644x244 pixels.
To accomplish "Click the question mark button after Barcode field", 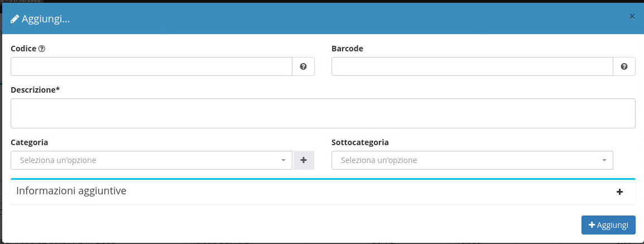I will 624,66.
